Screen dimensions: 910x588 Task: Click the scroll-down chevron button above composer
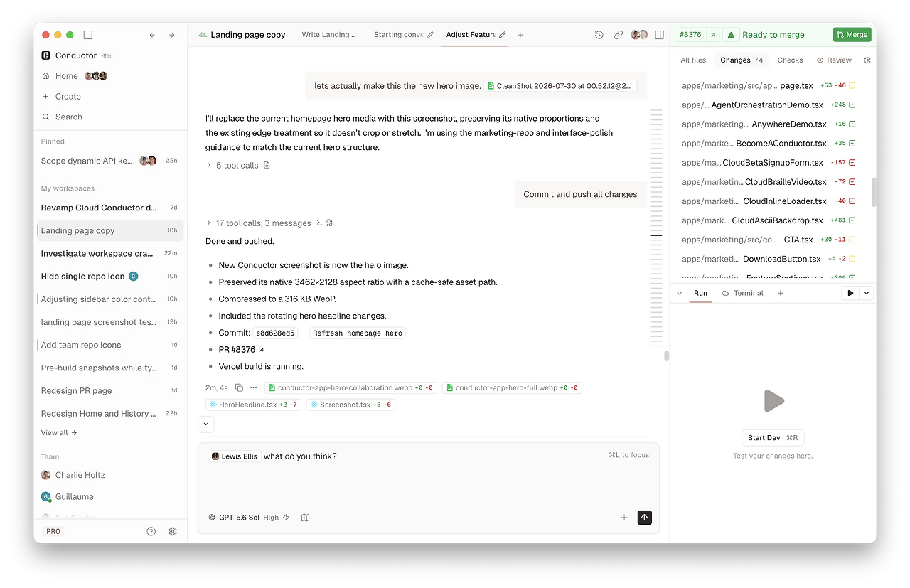(206, 424)
